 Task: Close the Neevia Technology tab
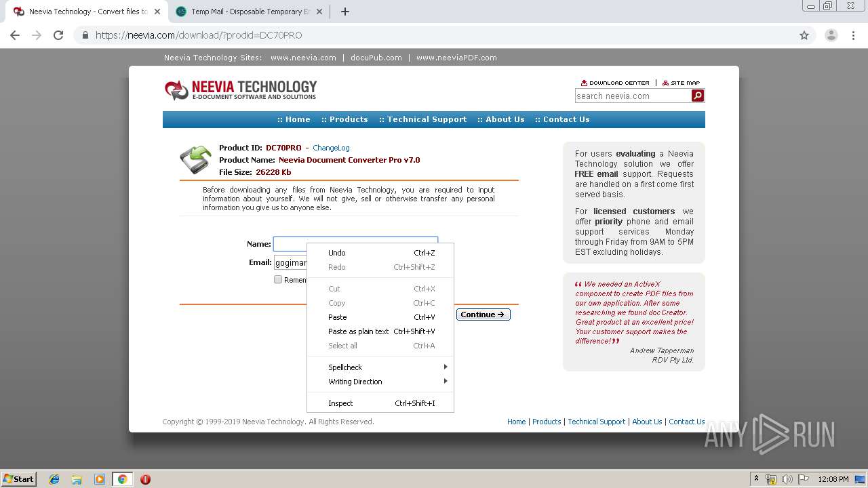[x=157, y=12]
